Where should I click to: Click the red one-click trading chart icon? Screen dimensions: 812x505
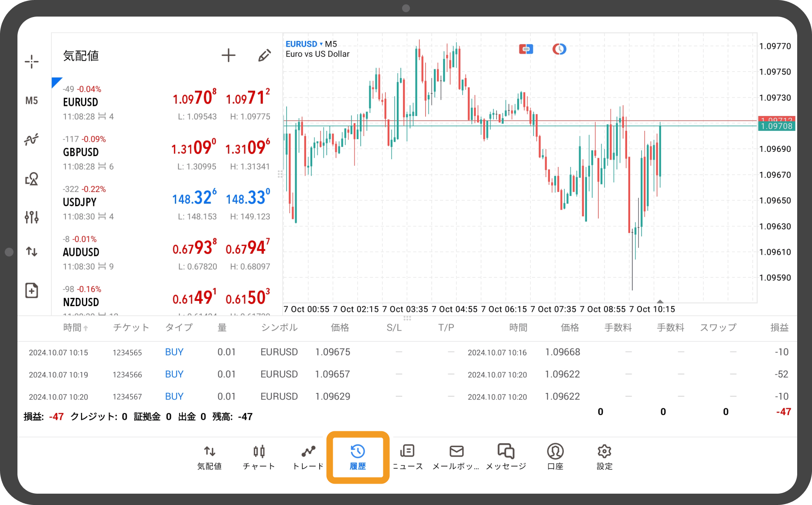pos(526,49)
